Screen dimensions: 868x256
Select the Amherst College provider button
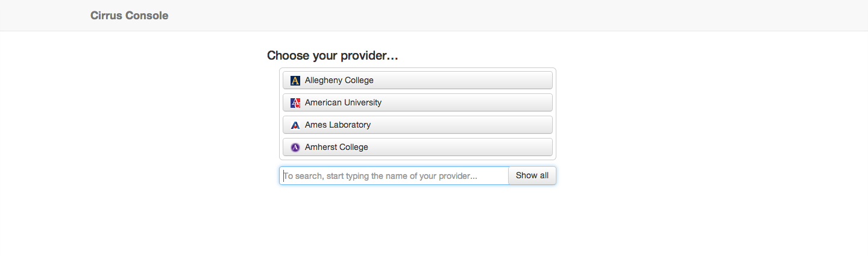click(x=418, y=147)
